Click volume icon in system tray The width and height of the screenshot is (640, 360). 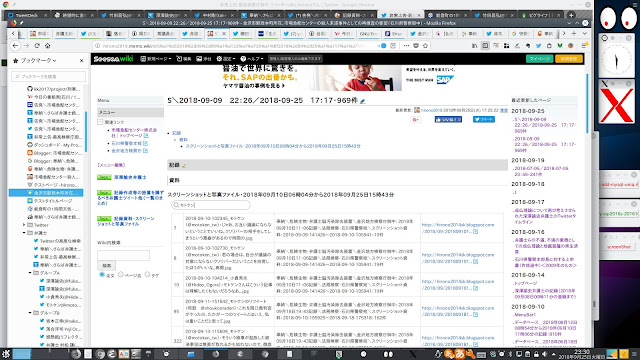[544, 354]
